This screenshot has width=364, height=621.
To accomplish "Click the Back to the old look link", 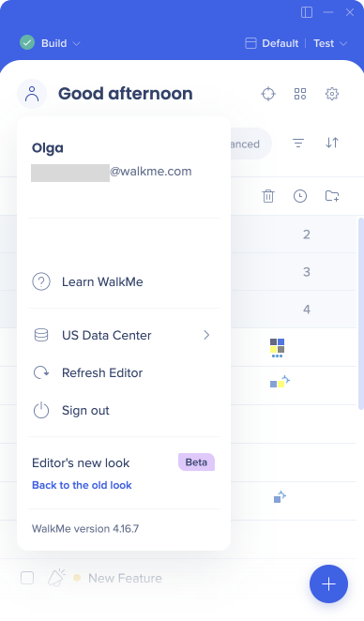I will (x=82, y=485).
